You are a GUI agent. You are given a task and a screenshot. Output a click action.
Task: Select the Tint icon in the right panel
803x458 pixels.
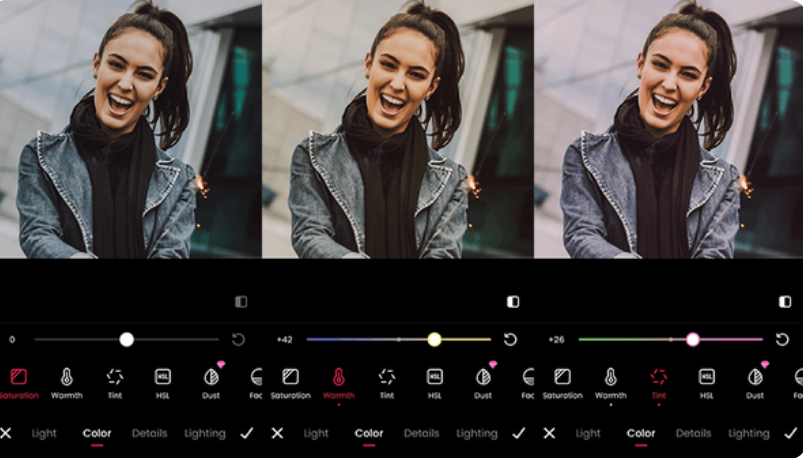[658, 377]
